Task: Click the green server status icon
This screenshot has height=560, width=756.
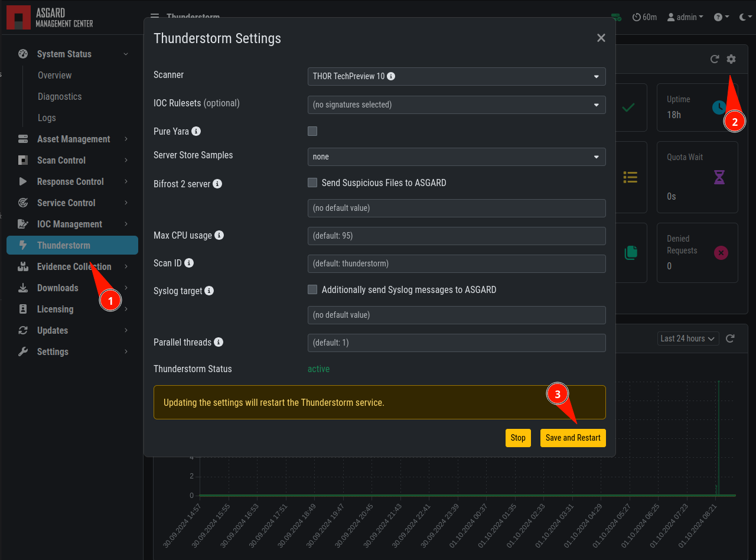Action: point(617,17)
